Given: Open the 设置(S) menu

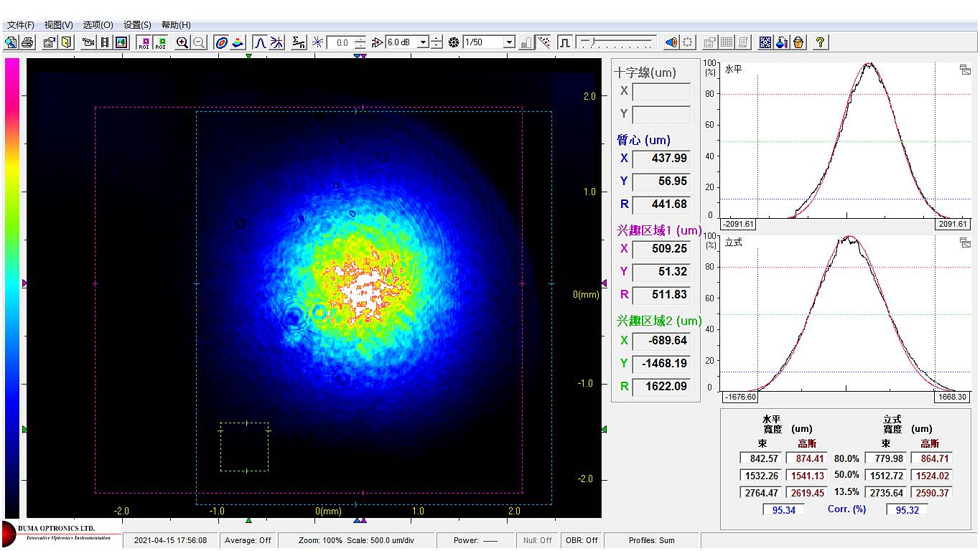Looking at the screenshot, I should (x=137, y=24).
